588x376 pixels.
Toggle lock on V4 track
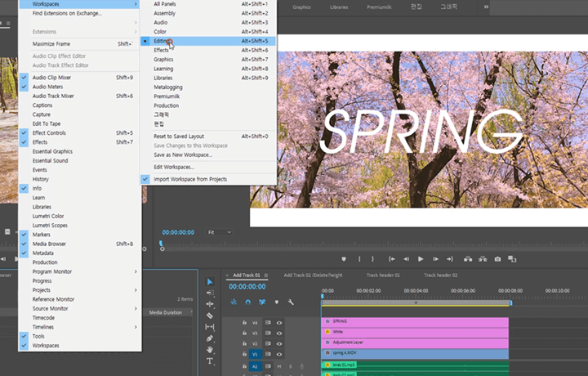(244, 322)
